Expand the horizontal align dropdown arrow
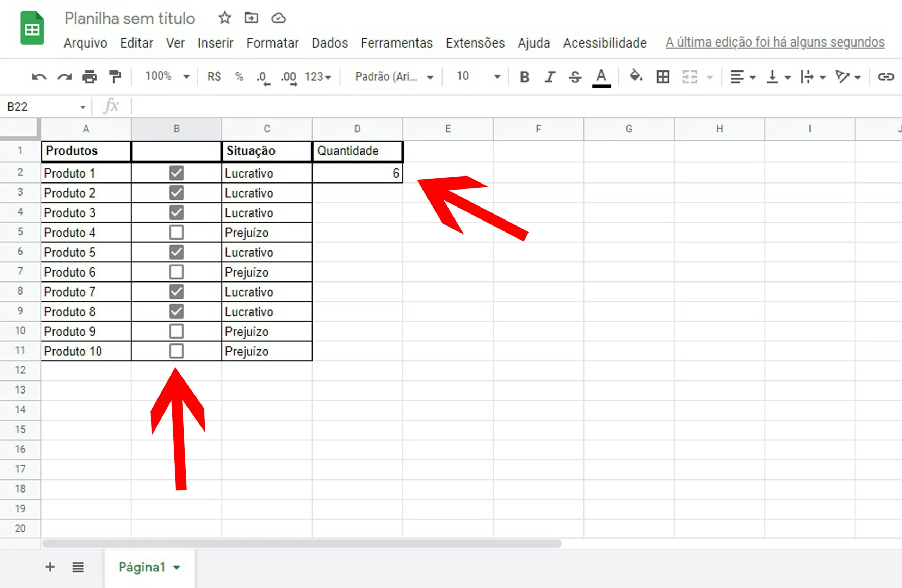The width and height of the screenshot is (902, 588). click(753, 78)
